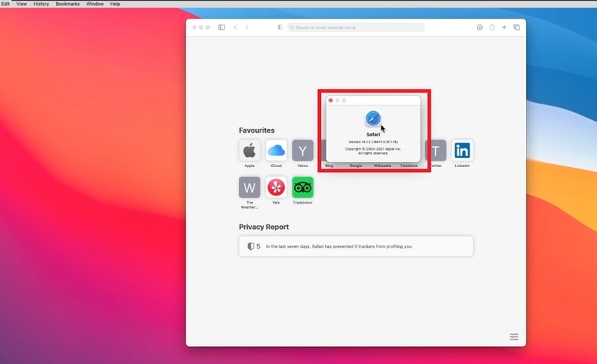Open the Yahoo favourite
The image size is (597, 364).
click(x=303, y=151)
